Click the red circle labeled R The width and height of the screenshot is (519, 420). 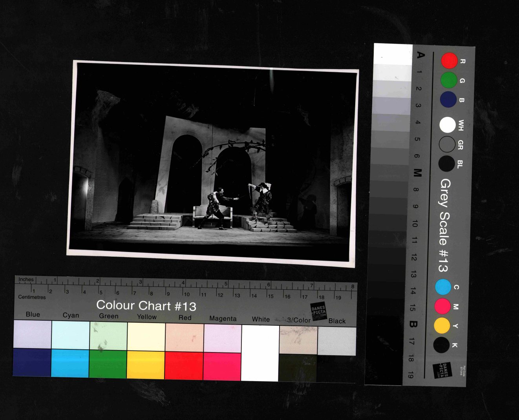(449, 61)
